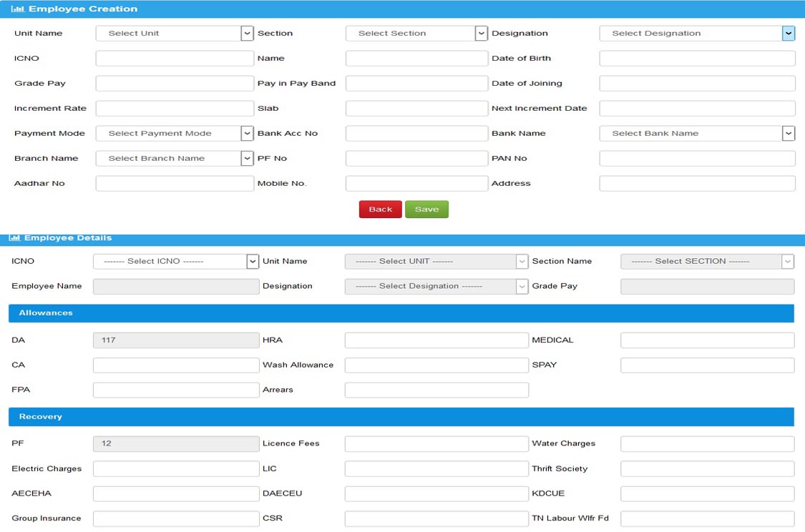
Task: Expand the Select Branch Name dropdown
Action: (x=175, y=159)
